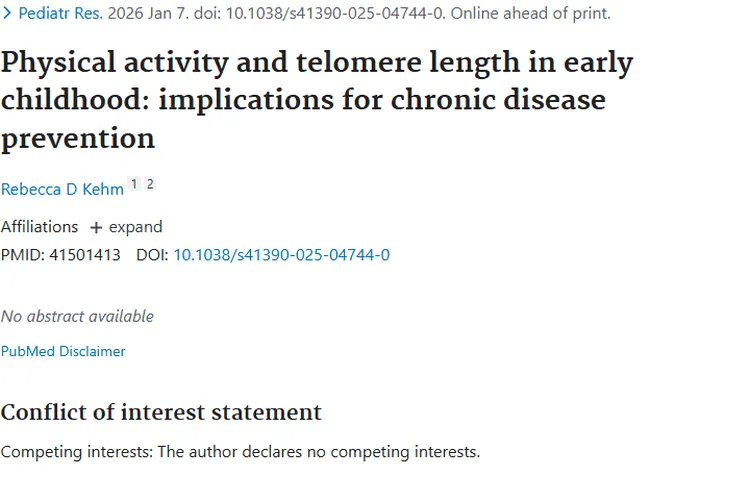The height and width of the screenshot is (500, 750).
Task: Open author Rebecca D Kehm's link
Action: tap(62, 189)
